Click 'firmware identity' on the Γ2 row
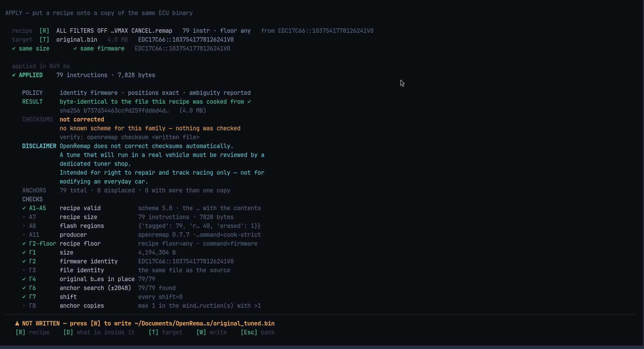The width and height of the screenshot is (644, 349). [89, 261]
